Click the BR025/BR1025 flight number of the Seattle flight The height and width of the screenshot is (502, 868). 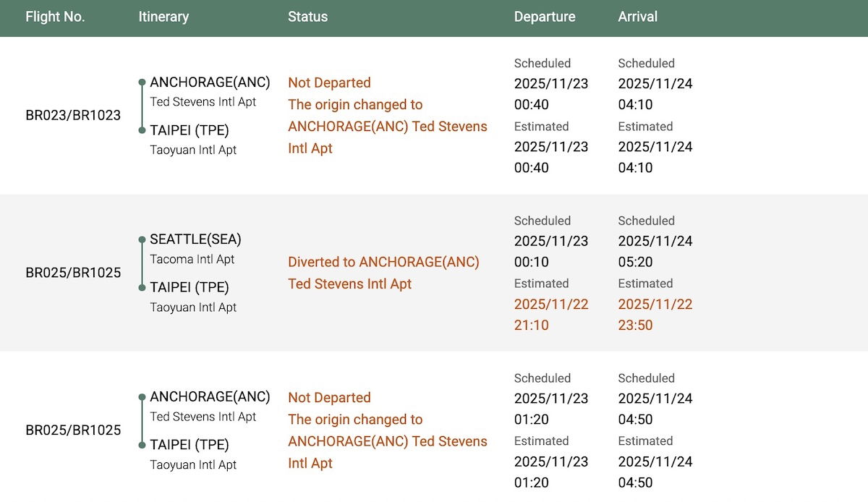[x=73, y=273]
